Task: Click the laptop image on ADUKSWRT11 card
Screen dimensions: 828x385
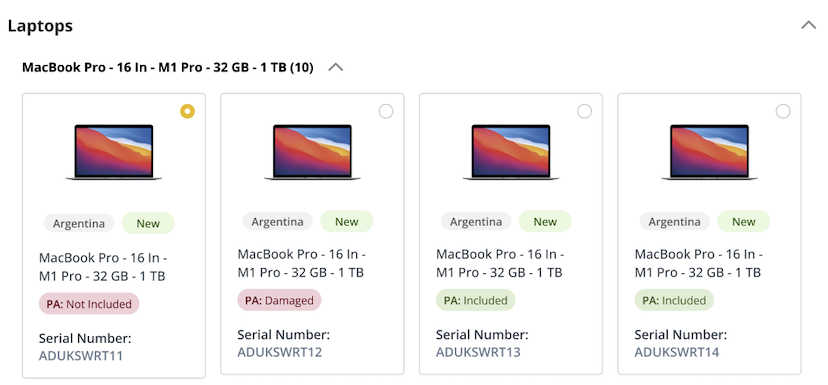Action: coord(114,152)
